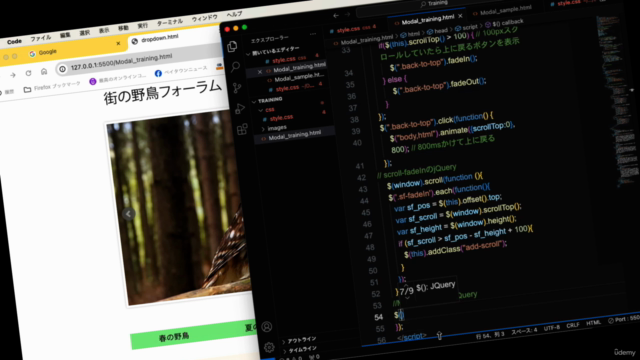
Task: Switch to the dropdown.html tab in Firefox
Action: tap(155, 39)
